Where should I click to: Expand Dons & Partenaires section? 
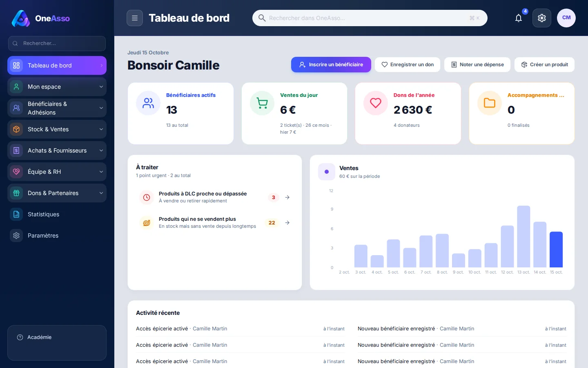tap(57, 193)
